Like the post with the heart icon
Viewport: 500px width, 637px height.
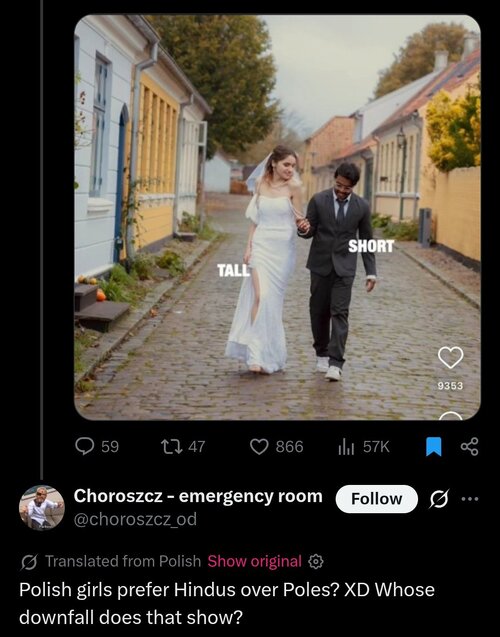(259, 446)
